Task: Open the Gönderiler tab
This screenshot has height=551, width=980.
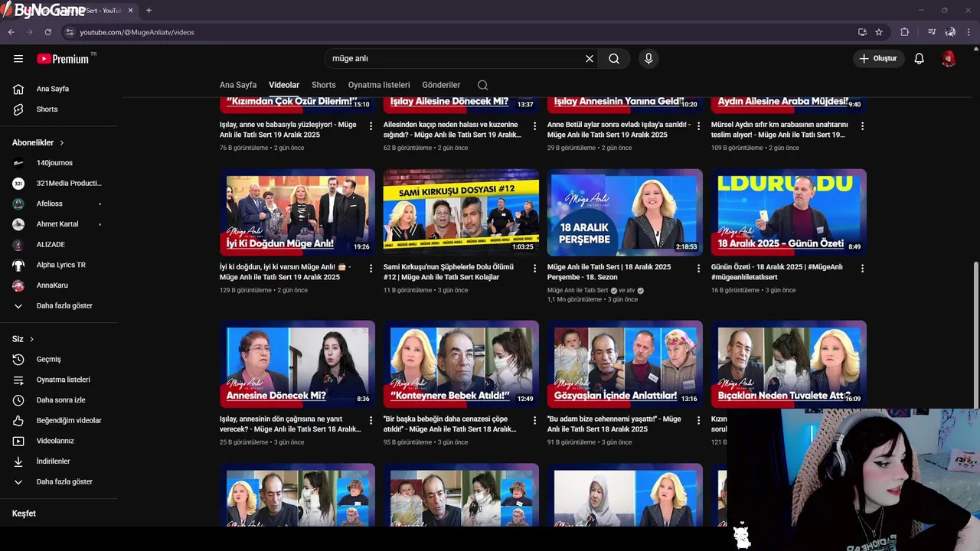Action: click(442, 85)
